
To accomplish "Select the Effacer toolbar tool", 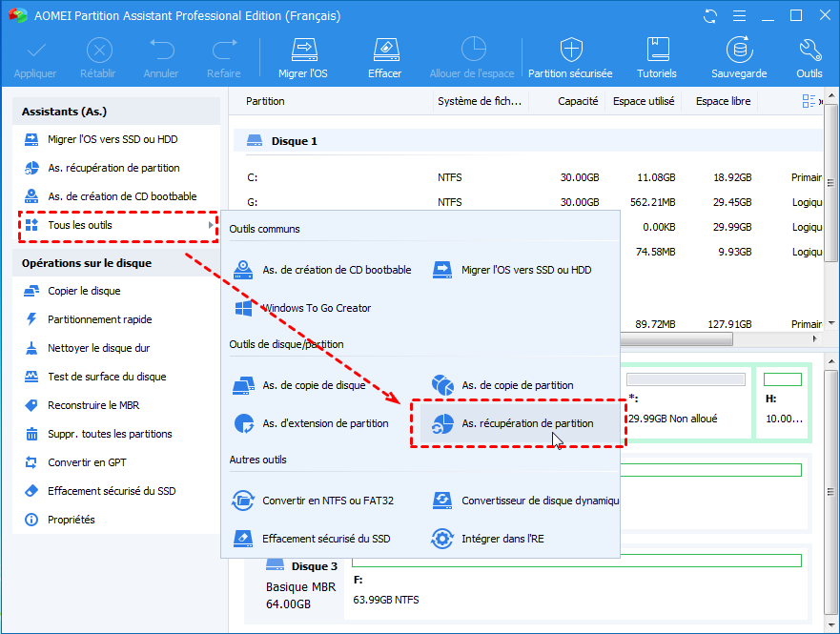I will click(x=384, y=59).
